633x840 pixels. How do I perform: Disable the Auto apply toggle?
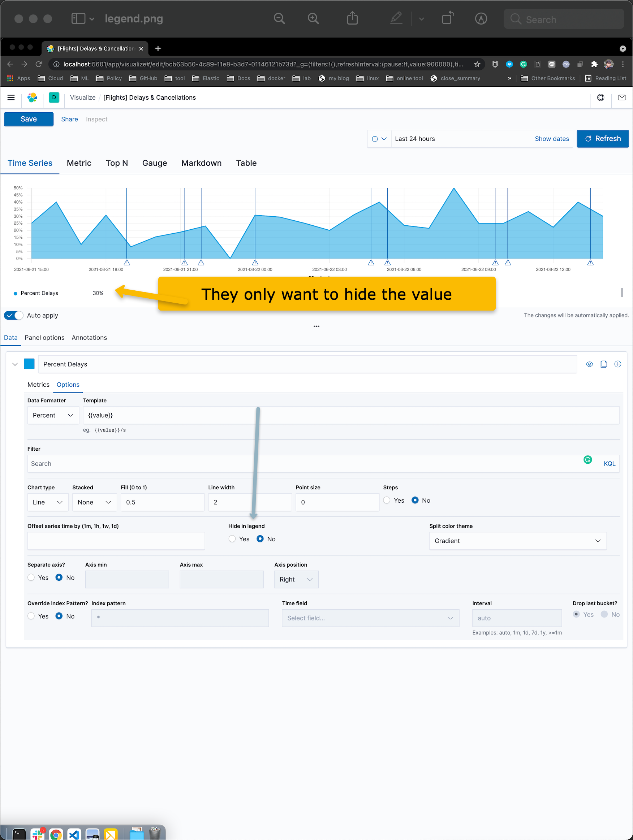point(14,315)
